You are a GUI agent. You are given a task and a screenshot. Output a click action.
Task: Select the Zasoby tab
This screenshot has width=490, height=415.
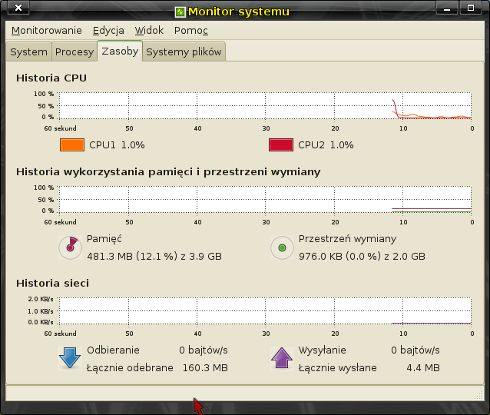point(120,51)
